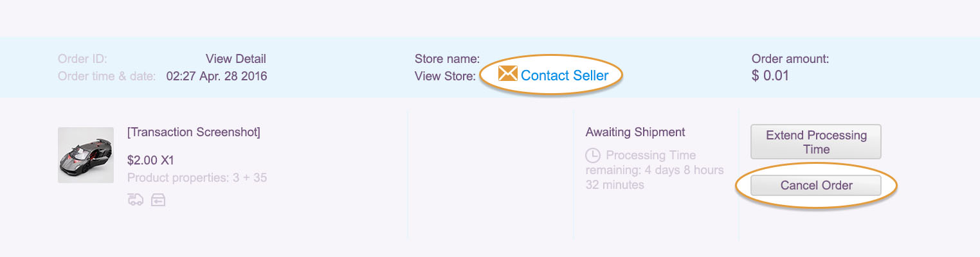Viewport: 980px width, 257px height.
Task: Click the Order time & date label
Action: pos(107,76)
